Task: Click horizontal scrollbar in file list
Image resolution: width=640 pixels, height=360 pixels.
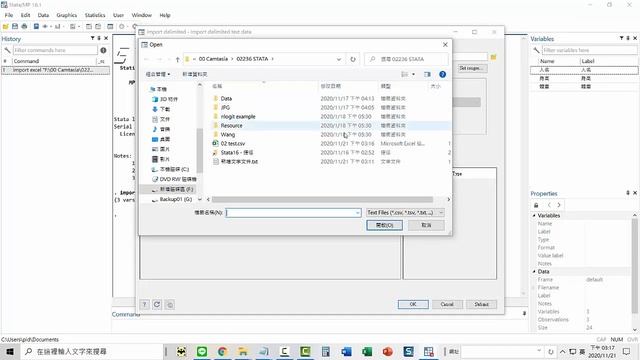Action: (322, 199)
